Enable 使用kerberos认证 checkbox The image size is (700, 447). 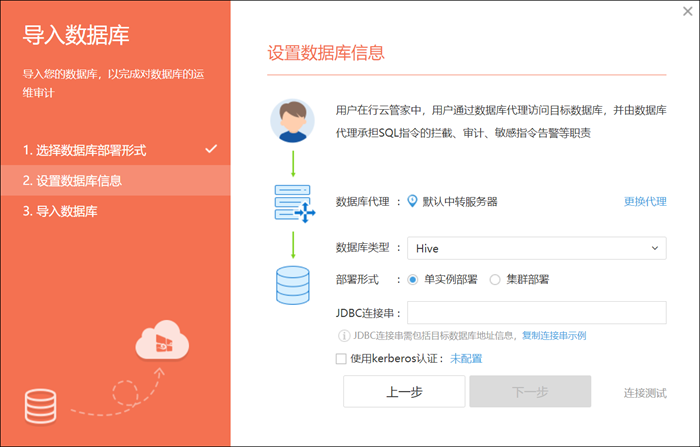pyautogui.click(x=342, y=358)
